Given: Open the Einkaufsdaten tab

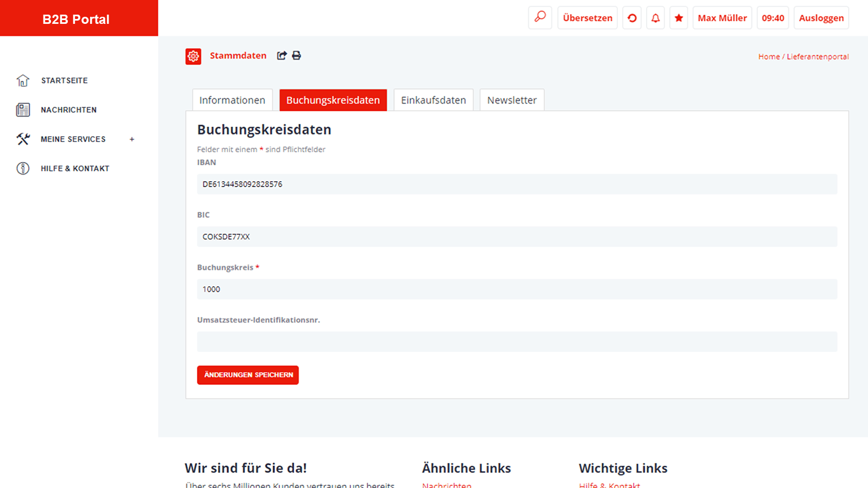Looking at the screenshot, I should point(433,100).
